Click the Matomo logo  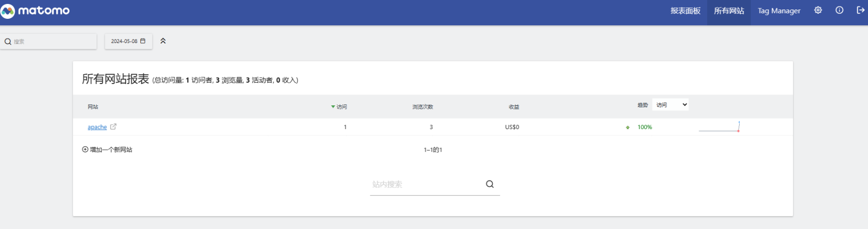(35, 11)
